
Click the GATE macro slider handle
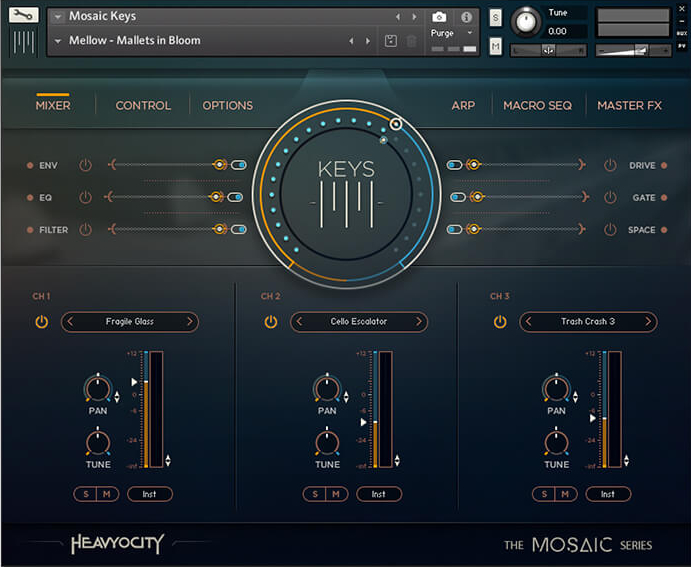[x=477, y=197]
